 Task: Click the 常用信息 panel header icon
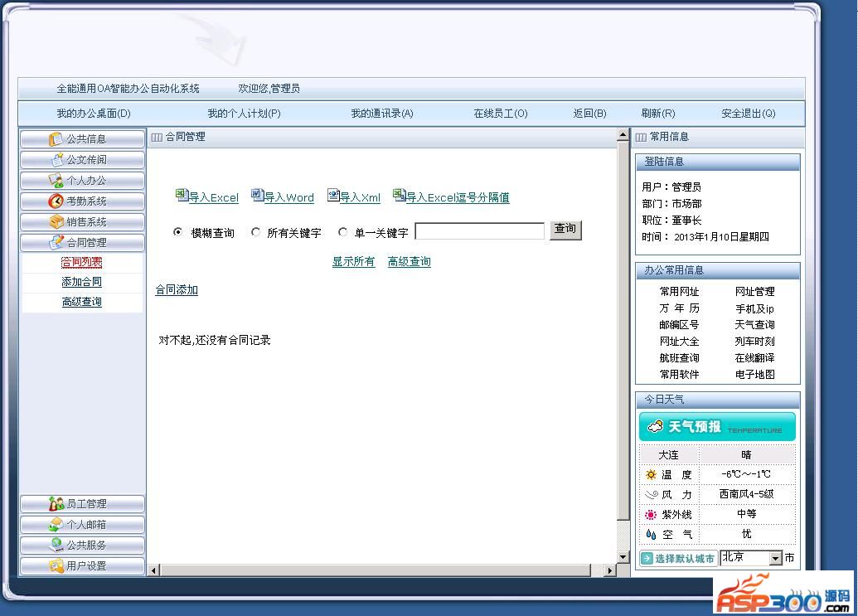click(641, 138)
